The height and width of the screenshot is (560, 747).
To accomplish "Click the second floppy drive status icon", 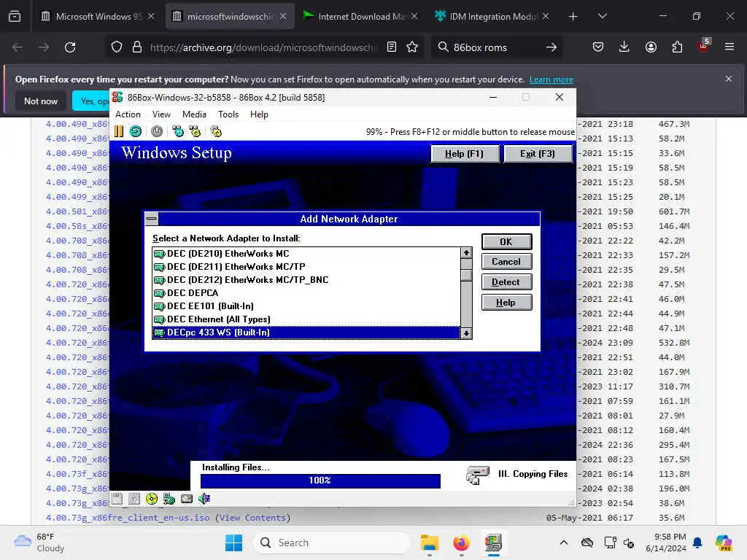I will pyautogui.click(x=134, y=499).
